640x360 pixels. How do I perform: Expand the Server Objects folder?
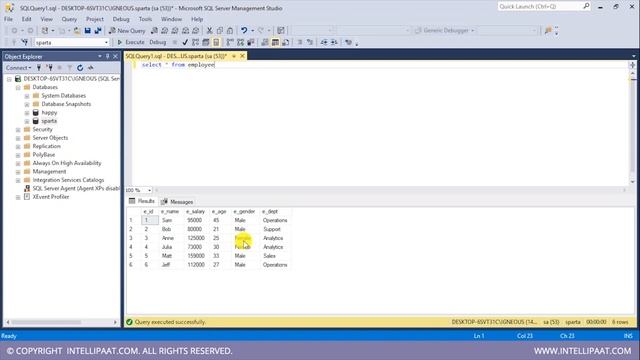(x=18, y=138)
